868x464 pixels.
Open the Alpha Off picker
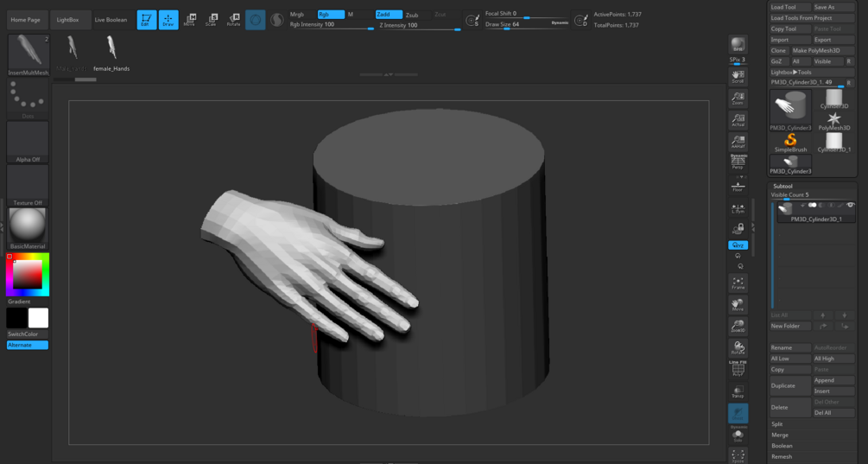pos(28,142)
